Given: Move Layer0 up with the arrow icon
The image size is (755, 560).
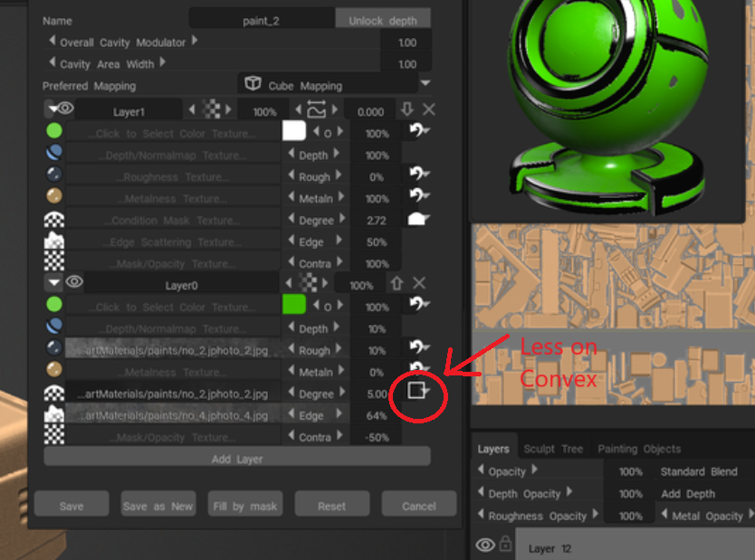Looking at the screenshot, I should click(397, 283).
